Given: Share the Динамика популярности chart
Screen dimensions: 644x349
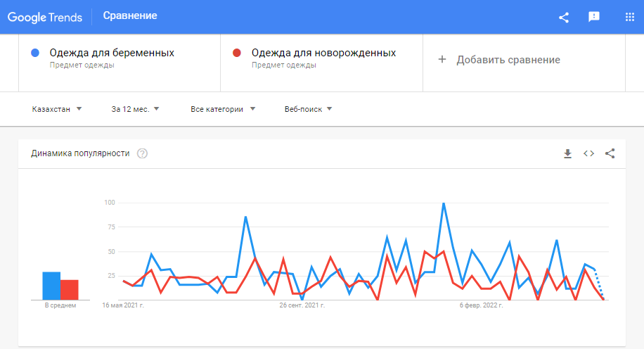Looking at the screenshot, I should pos(610,153).
